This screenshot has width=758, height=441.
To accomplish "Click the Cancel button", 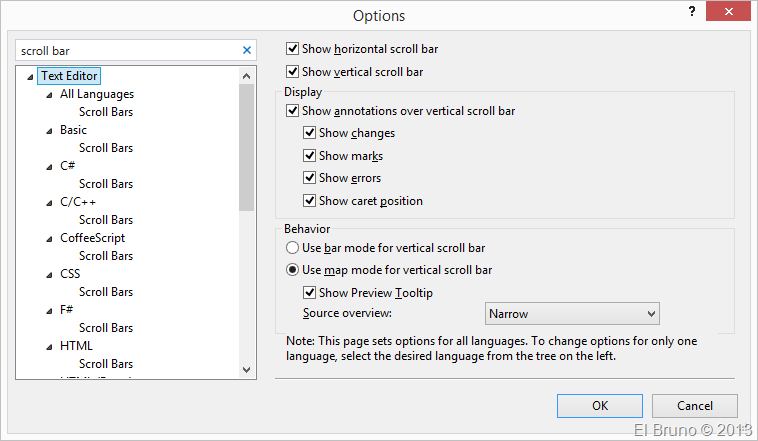I will pyautogui.click(x=694, y=406).
